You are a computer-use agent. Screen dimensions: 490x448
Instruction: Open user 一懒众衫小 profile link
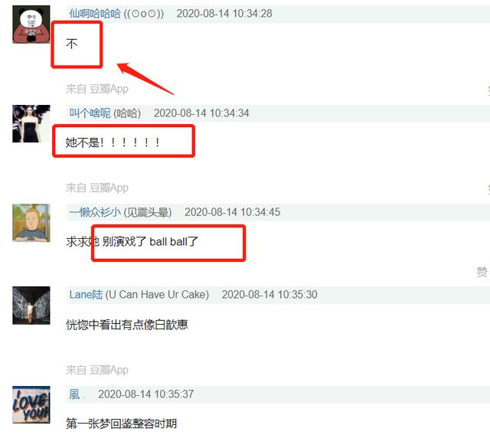pos(95,212)
